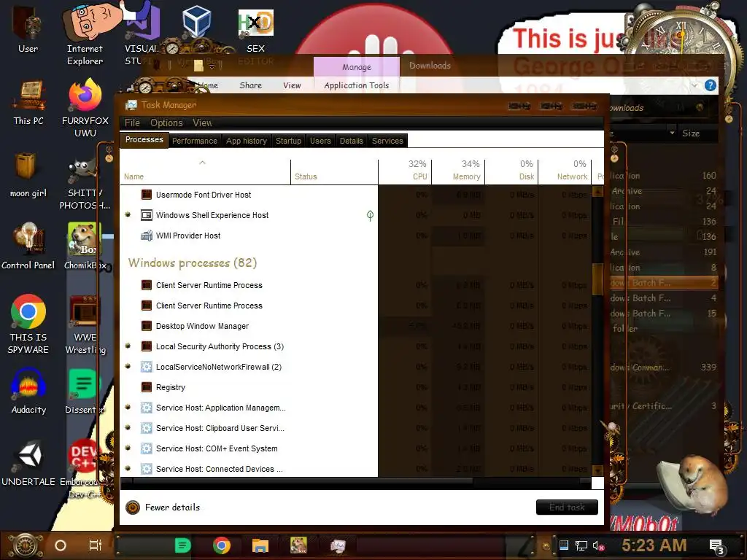Open the Manage ribbon tab in Explorer
The image size is (747, 560).
click(x=356, y=67)
